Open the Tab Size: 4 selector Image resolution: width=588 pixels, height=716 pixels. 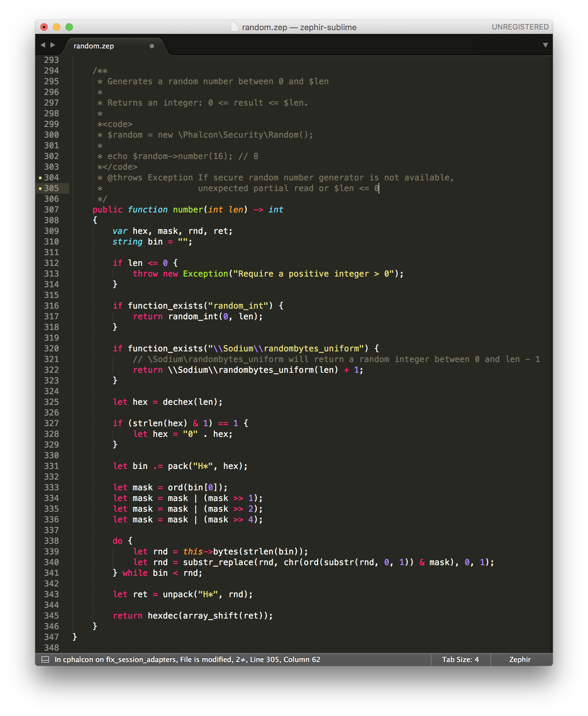(x=460, y=659)
